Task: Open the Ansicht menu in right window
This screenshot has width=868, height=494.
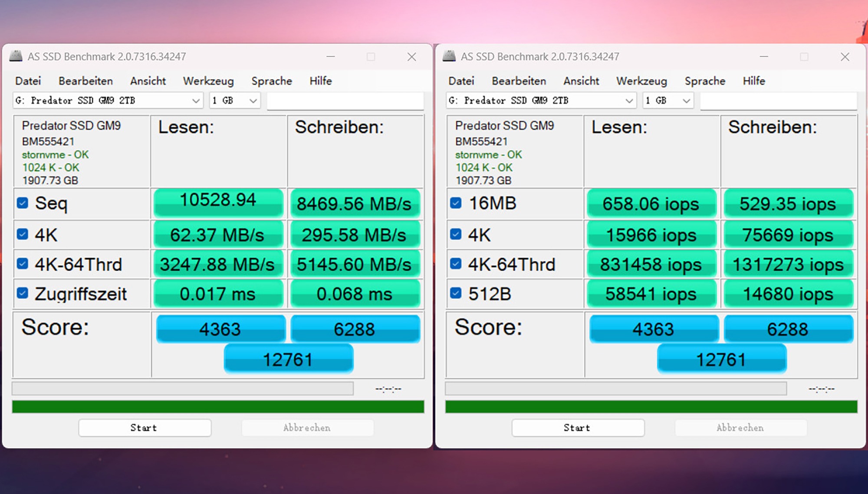Action: click(581, 81)
